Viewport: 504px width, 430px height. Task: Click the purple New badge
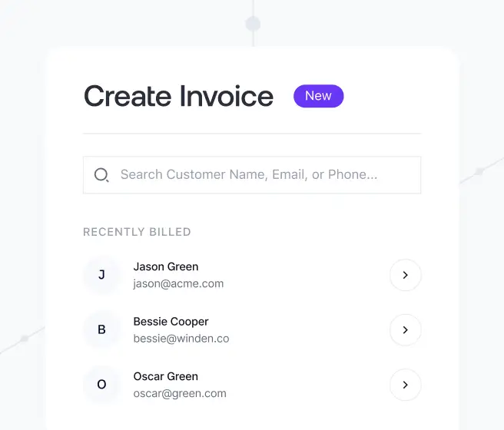click(x=318, y=96)
